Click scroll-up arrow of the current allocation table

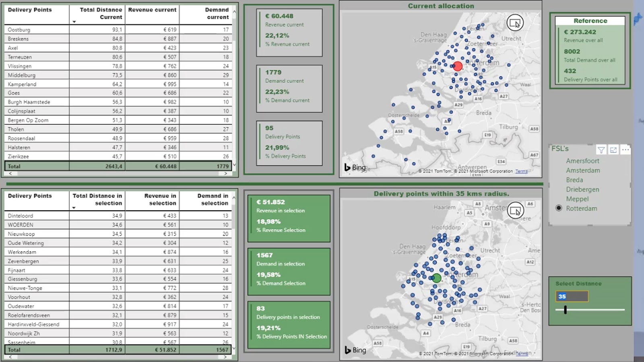click(x=234, y=12)
